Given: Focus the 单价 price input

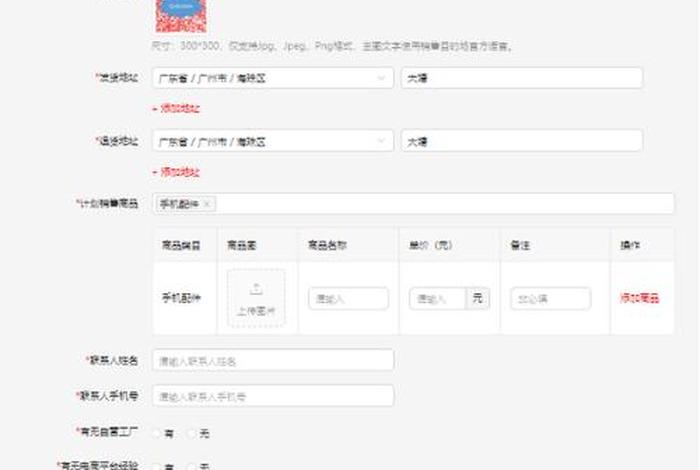Looking at the screenshot, I should 438,299.
